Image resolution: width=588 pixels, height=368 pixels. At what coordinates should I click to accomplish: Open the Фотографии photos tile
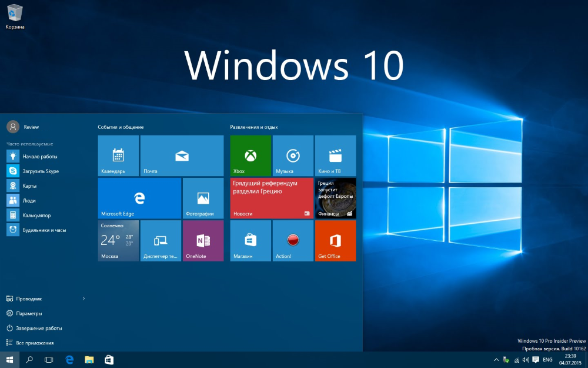203,198
